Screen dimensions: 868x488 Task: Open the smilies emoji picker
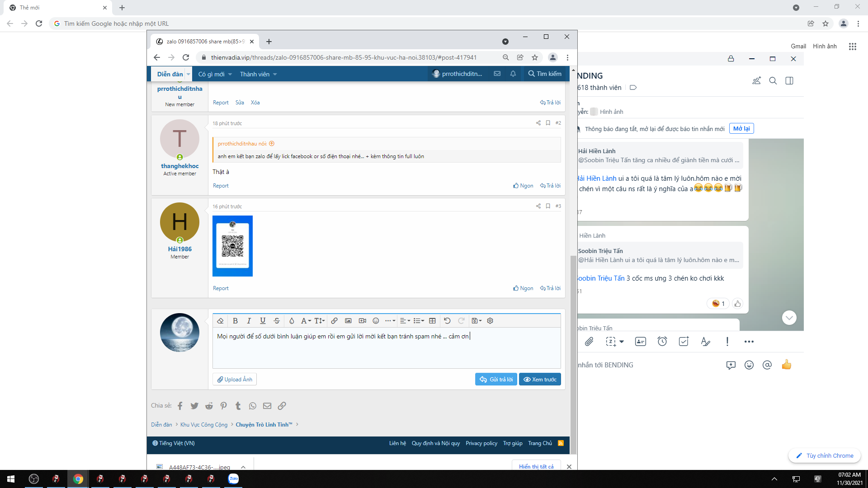376,321
